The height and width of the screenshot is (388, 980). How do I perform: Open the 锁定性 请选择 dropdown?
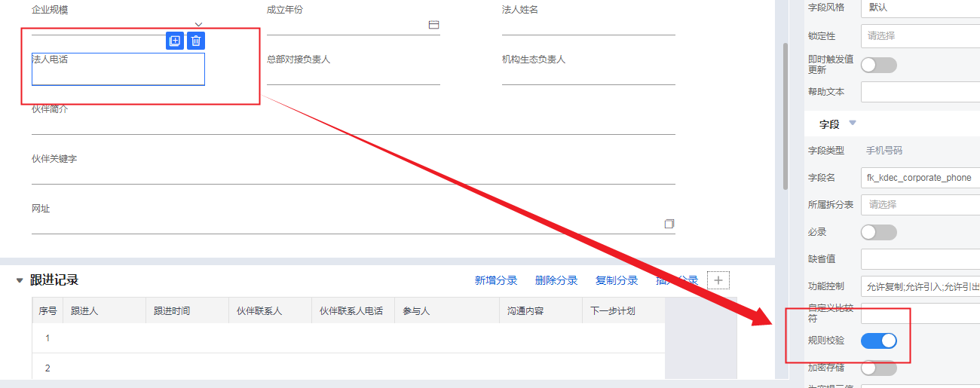point(920,35)
